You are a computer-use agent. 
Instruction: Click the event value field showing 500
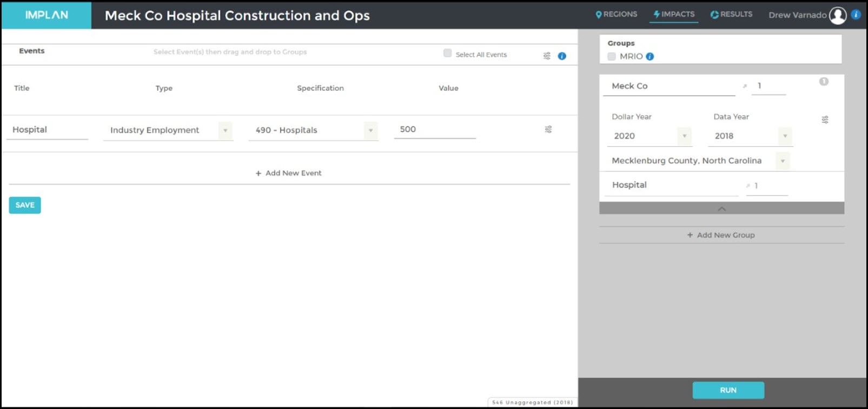(x=435, y=130)
